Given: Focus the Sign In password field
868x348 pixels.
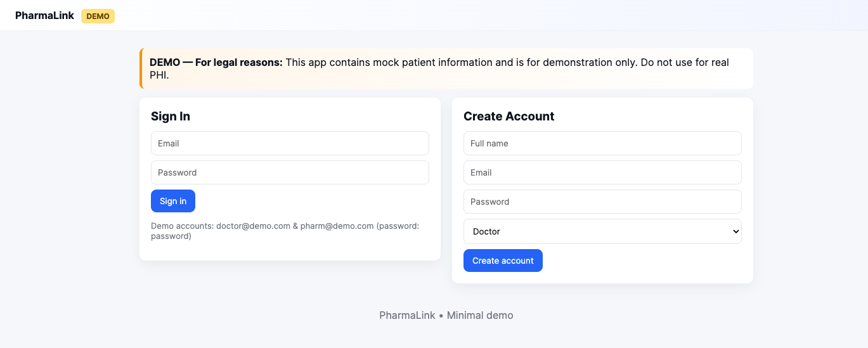Looking at the screenshot, I should point(290,172).
